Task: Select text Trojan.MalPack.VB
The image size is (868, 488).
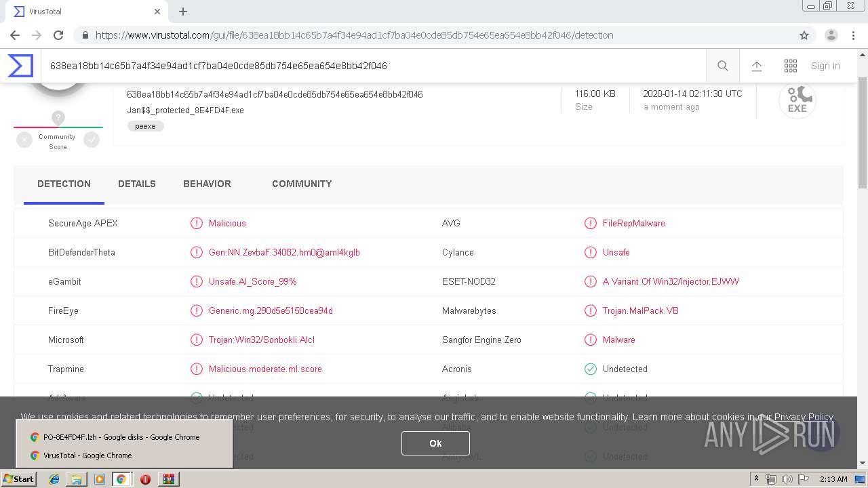Action: 641,310
